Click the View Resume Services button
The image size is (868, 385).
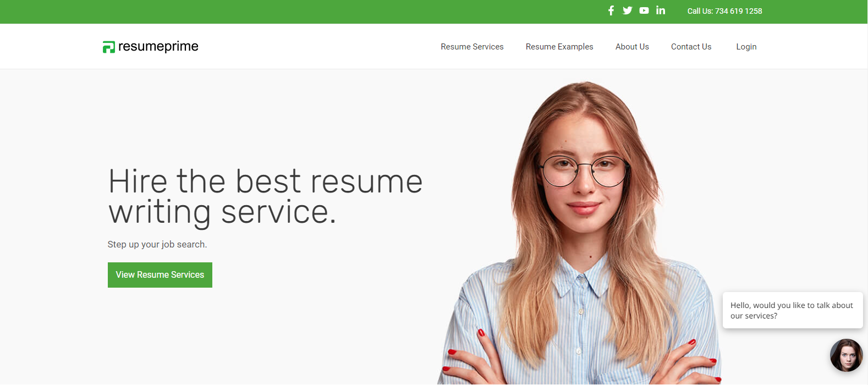click(160, 275)
